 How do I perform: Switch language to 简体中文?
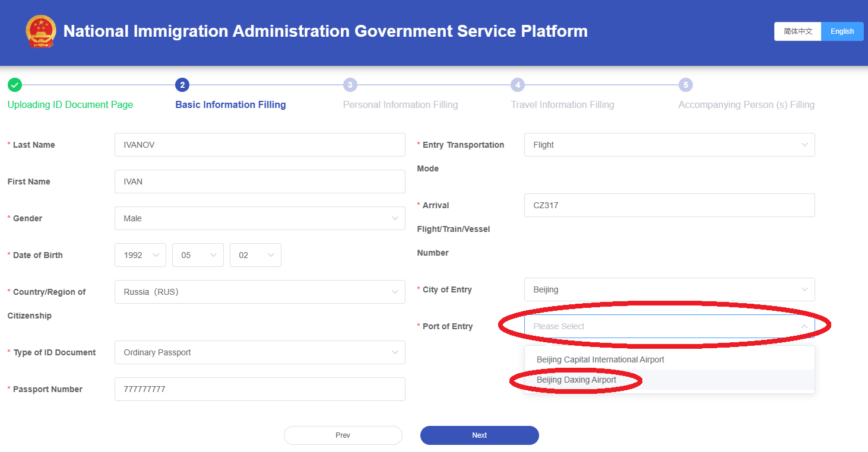click(797, 31)
